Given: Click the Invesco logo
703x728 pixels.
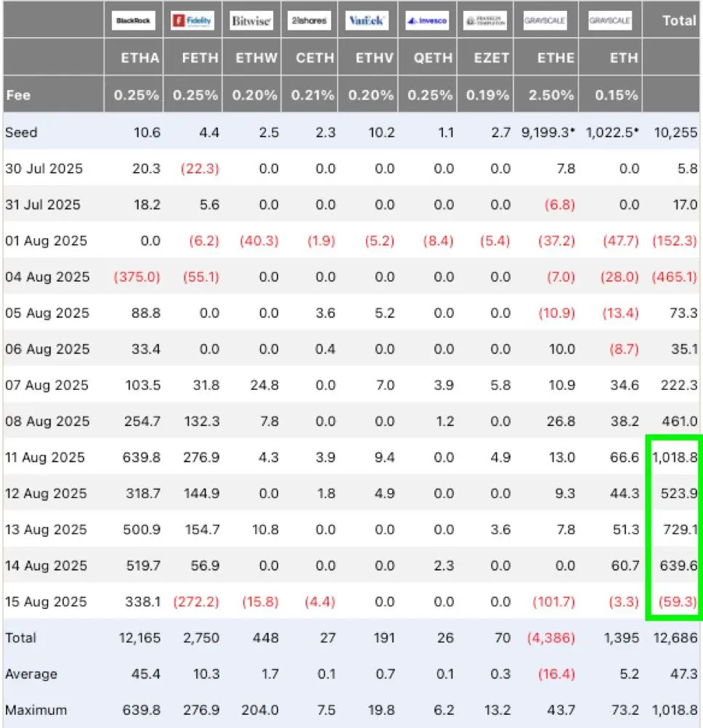Looking at the screenshot, I should pyautogui.click(x=427, y=20).
